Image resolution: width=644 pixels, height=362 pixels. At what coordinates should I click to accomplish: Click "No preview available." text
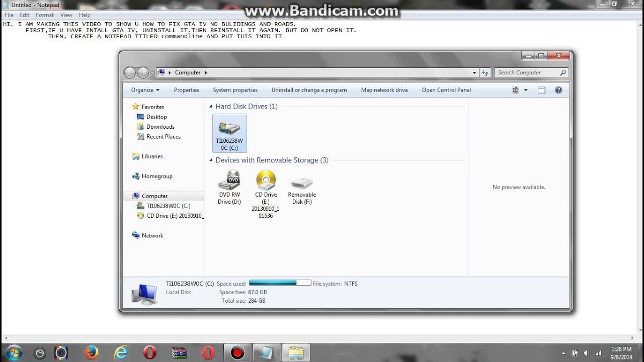click(x=519, y=187)
